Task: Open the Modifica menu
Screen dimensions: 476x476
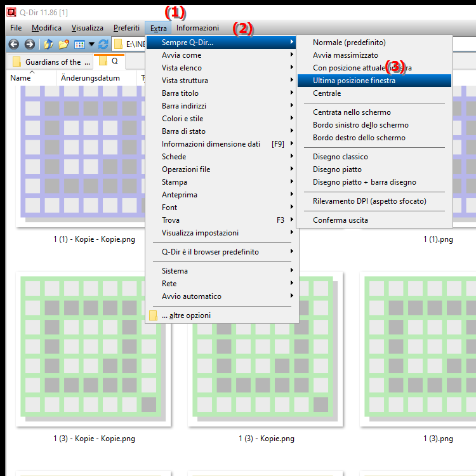Action: [46, 28]
